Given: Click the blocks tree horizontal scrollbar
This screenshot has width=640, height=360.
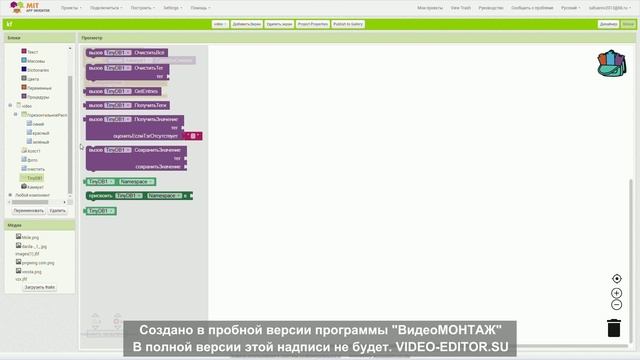Looking at the screenshot, I should point(30,202).
